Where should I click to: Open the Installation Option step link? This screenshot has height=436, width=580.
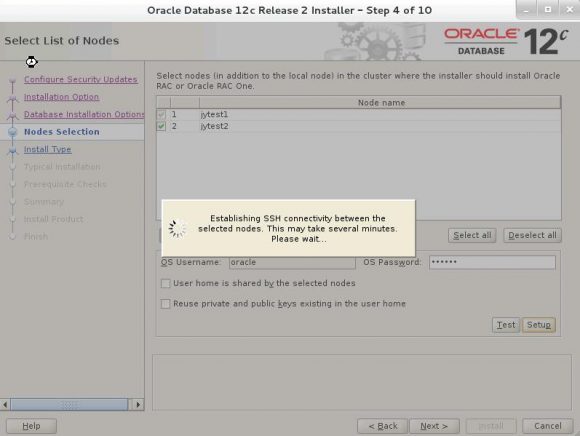pyautogui.click(x=61, y=97)
